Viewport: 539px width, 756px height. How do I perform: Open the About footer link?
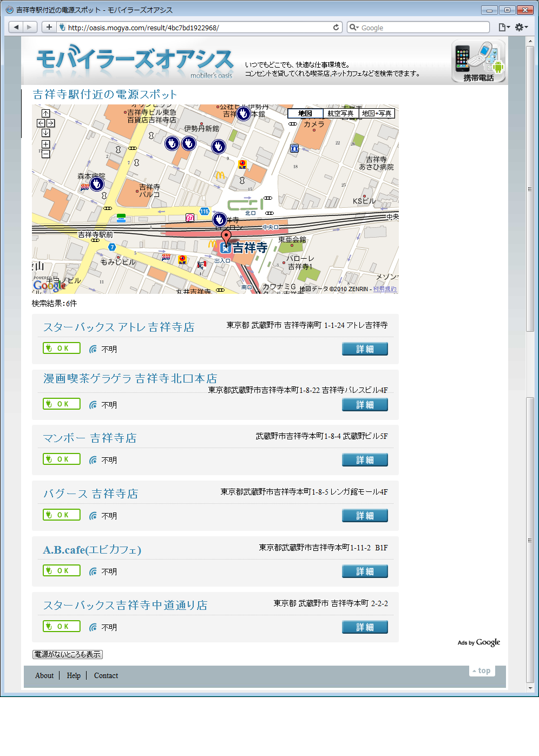point(44,675)
